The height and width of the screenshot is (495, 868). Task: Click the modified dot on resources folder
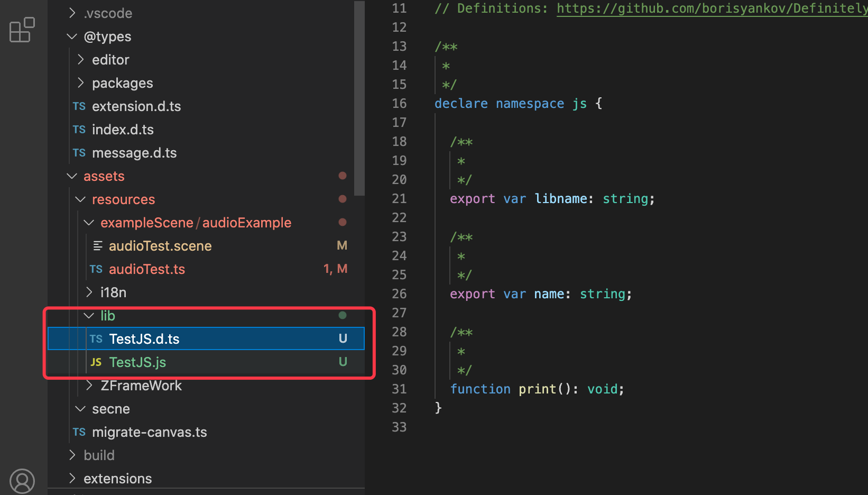[343, 199]
